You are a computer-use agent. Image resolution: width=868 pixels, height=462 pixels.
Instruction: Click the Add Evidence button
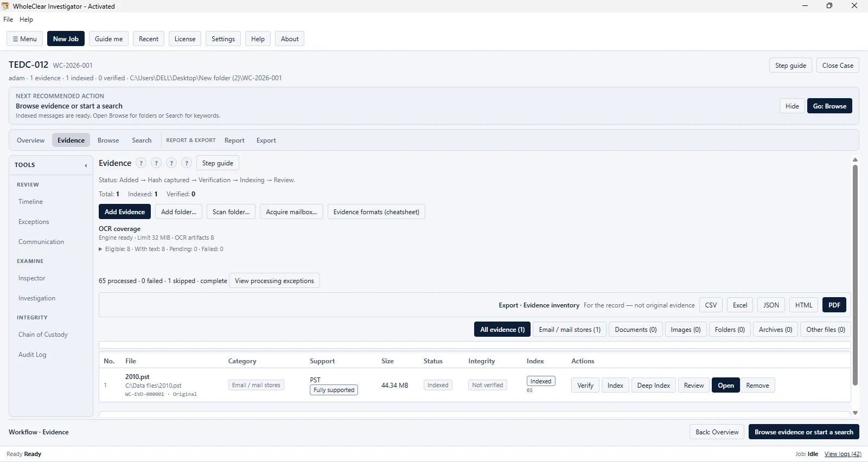click(125, 212)
